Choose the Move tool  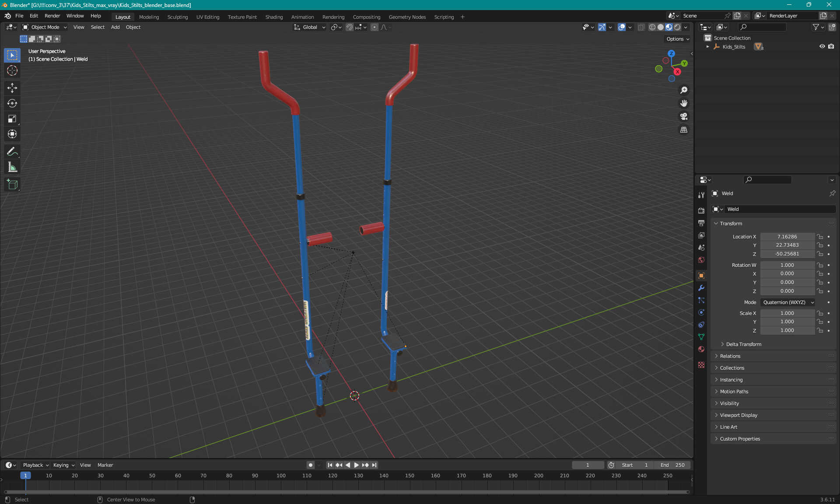point(12,88)
